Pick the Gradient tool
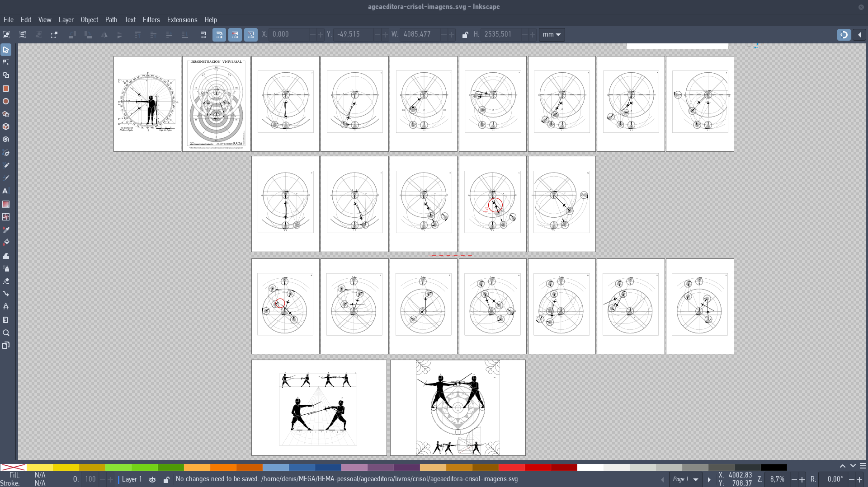The width and height of the screenshot is (868, 487). pyautogui.click(x=6, y=204)
